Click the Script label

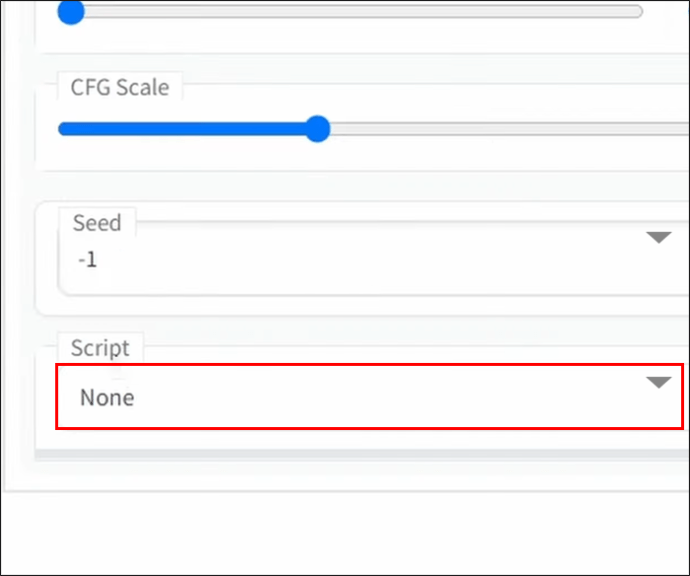(100, 348)
